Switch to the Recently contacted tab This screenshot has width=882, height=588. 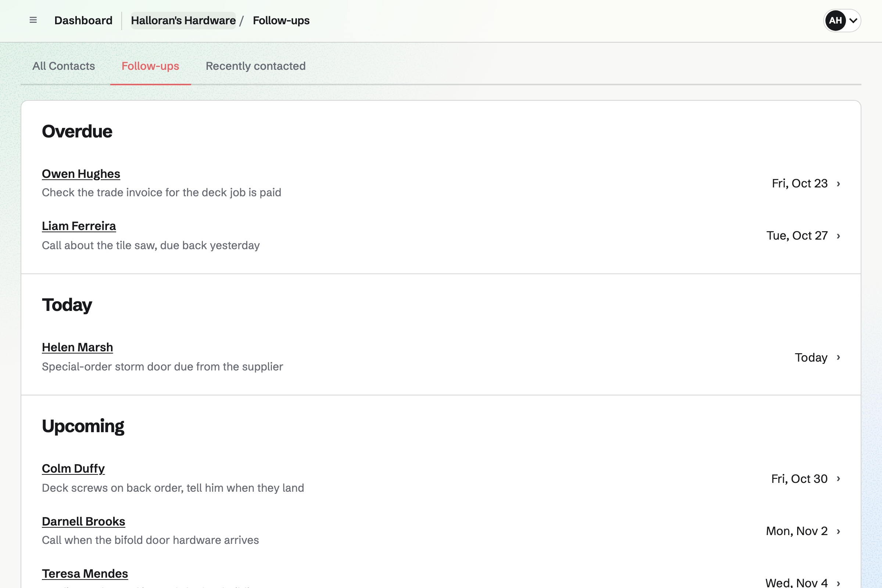(256, 66)
